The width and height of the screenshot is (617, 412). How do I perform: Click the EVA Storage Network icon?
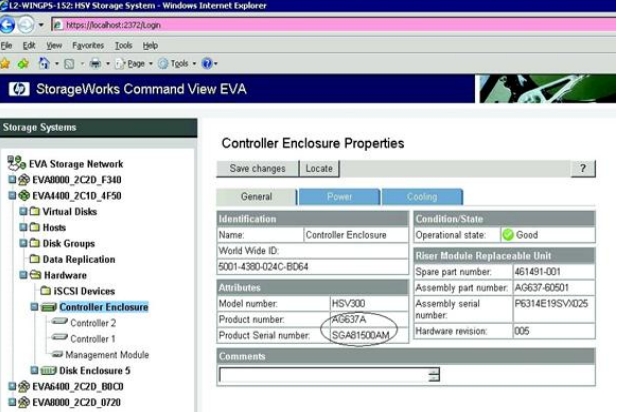(x=17, y=163)
